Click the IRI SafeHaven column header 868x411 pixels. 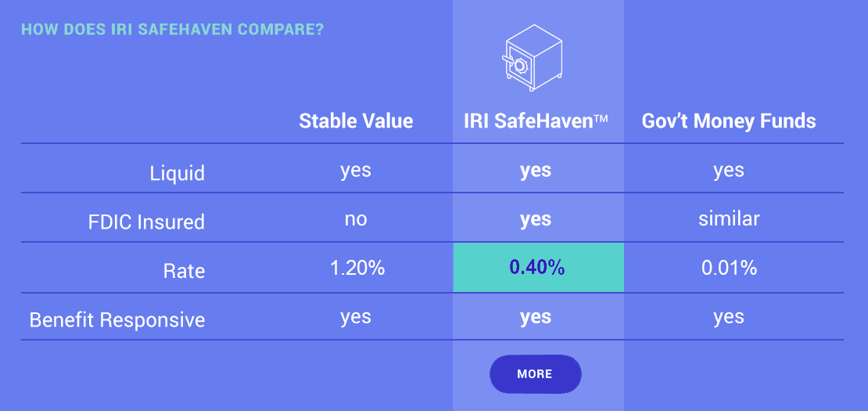[536, 121]
